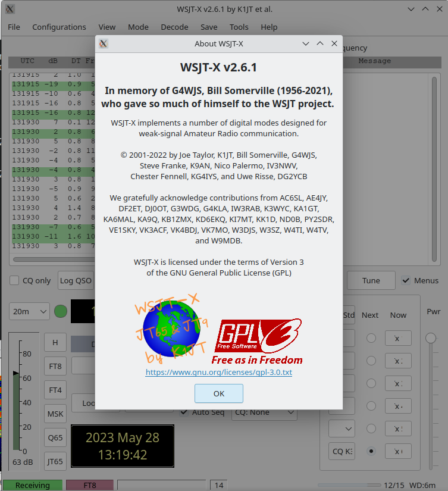This screenshot has height=491, width=448.
Task: Click the icon in About WSJT-X title bar
Action: (104, 43)
